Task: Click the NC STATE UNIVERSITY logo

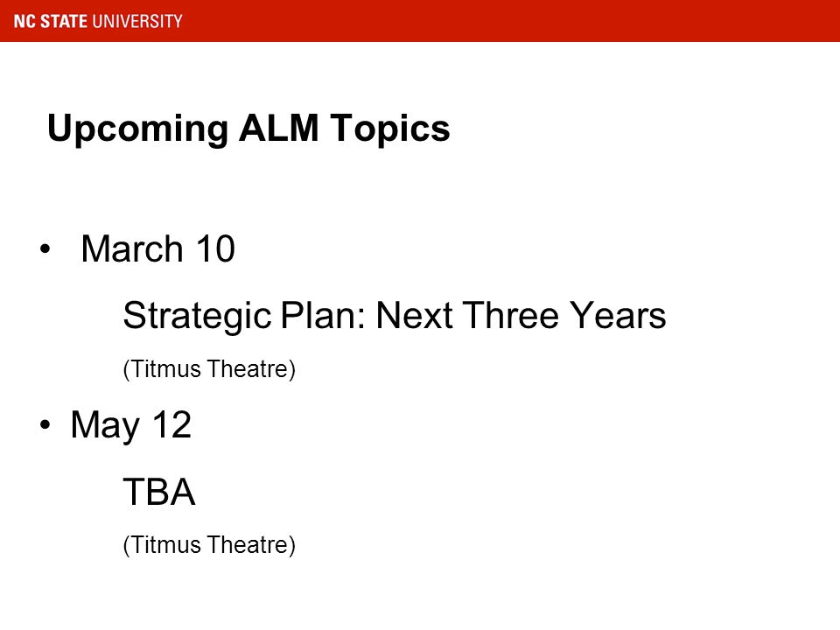Action: point(98,21)
